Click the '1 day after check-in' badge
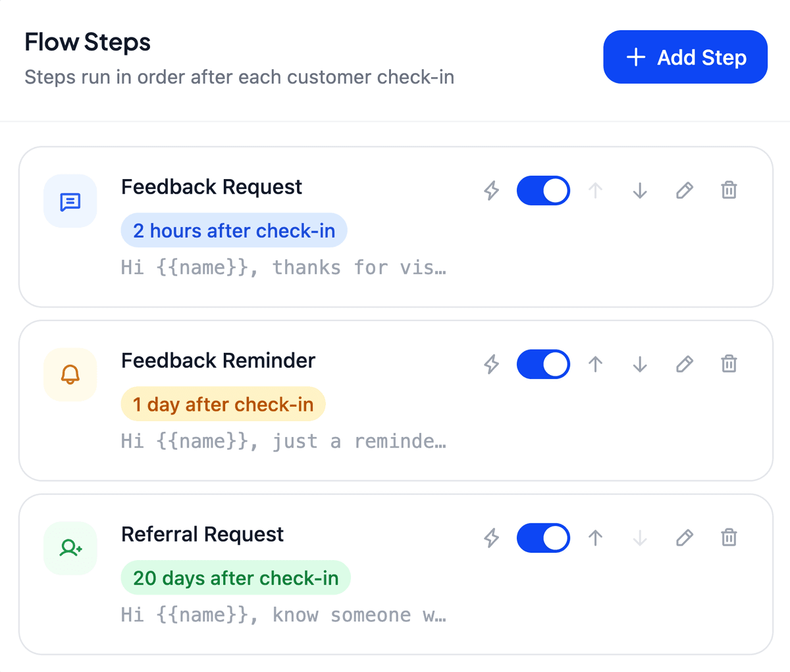The image size is (790, 672). click(223, 403)
